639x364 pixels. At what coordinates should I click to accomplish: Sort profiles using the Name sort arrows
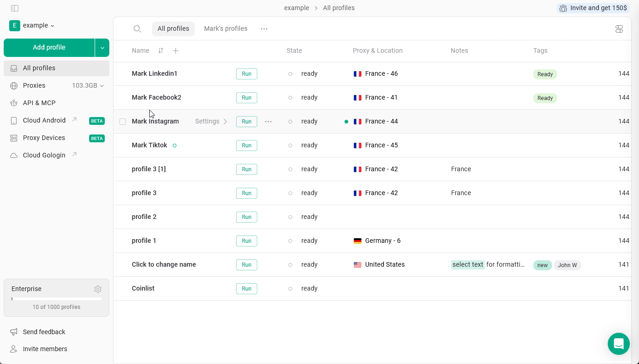160,50
